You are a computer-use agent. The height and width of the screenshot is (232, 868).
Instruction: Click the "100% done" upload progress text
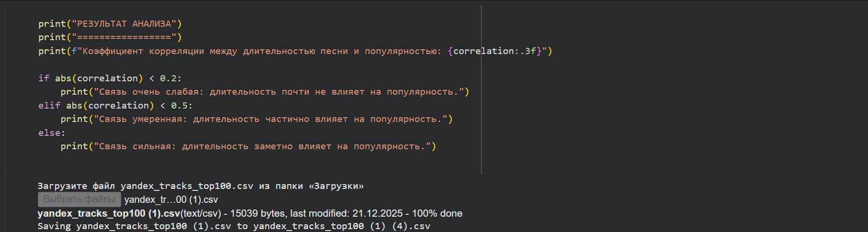coord(437,213)
